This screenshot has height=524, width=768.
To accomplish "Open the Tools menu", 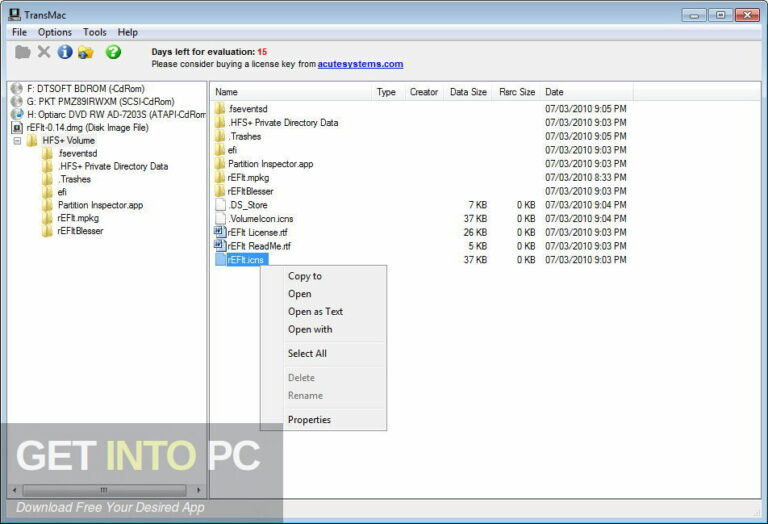I will [95, 32].
